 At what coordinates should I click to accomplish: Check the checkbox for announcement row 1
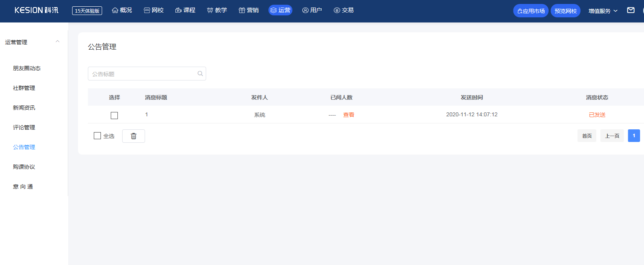click(114, 116)
